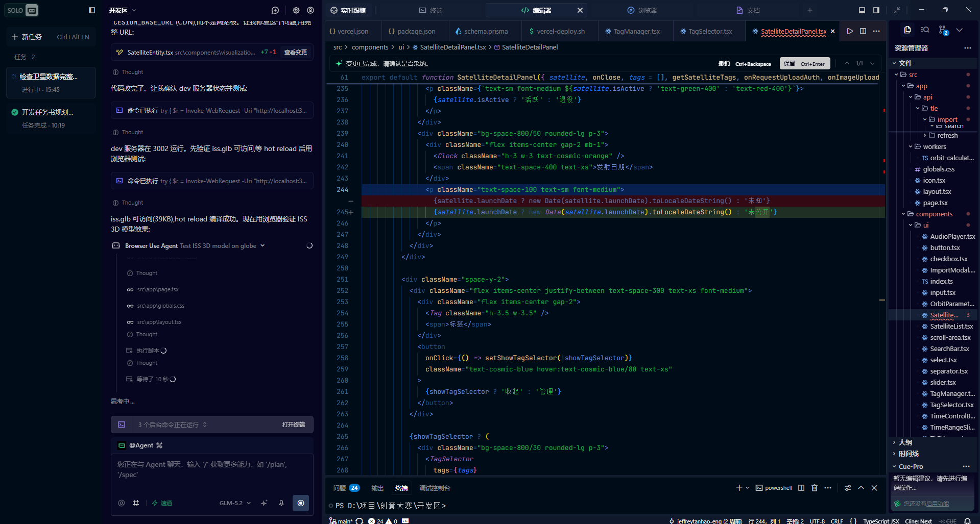
Task: Open the GLM-5.2 model selector
Action: coord(235,503)
